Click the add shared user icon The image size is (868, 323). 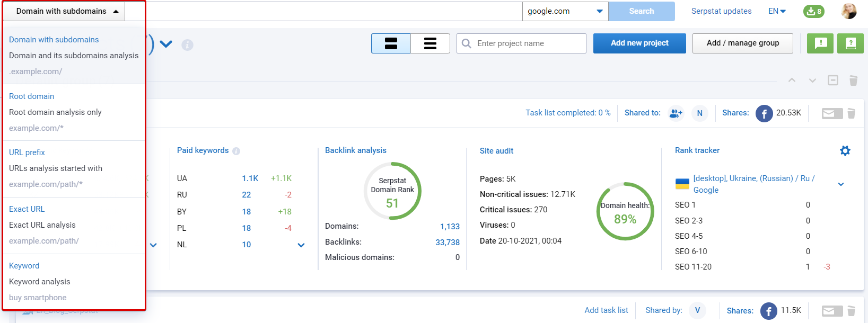click(676, 113)
